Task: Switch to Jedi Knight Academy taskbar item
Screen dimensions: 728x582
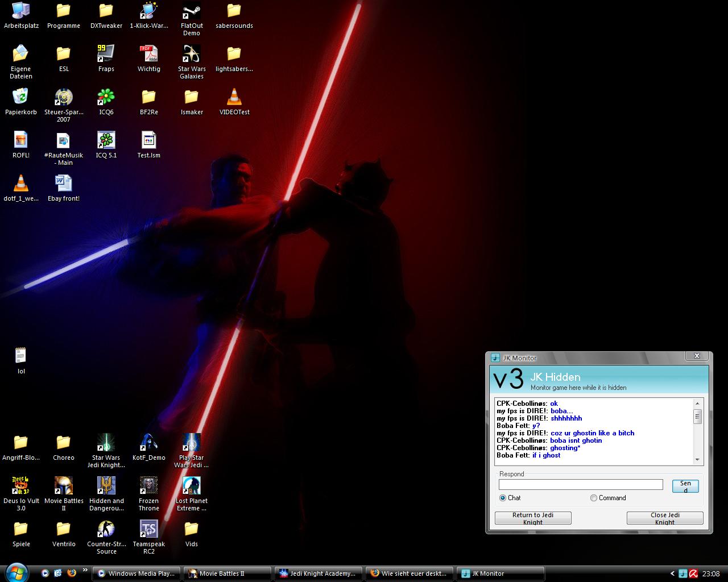Action: (318, 573)
